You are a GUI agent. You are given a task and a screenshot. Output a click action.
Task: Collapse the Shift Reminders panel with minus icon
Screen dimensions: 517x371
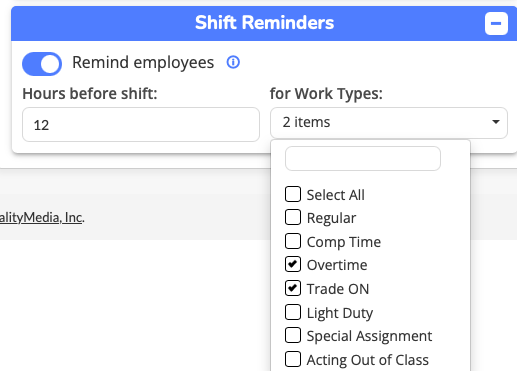496,23
